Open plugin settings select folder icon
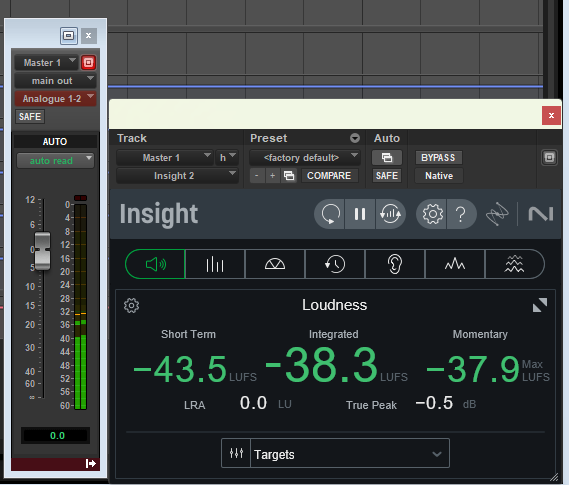Image resolution: width=569 pixels, height=485 pixels. [x=289, y=176]
